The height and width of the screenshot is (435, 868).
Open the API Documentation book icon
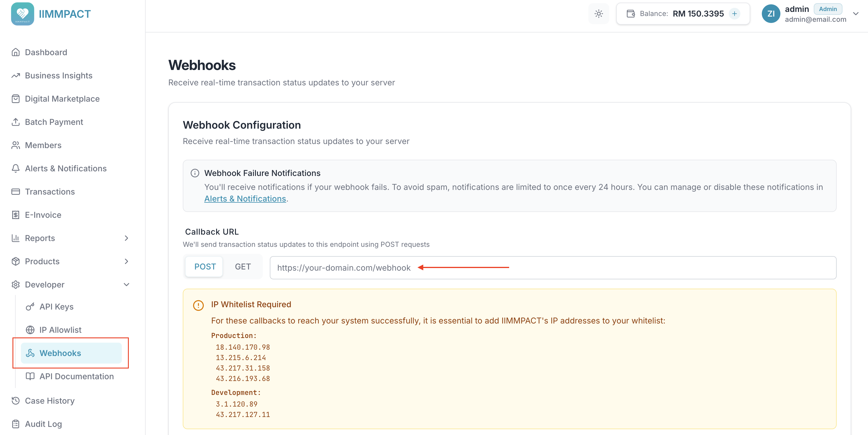click(30, 376)
